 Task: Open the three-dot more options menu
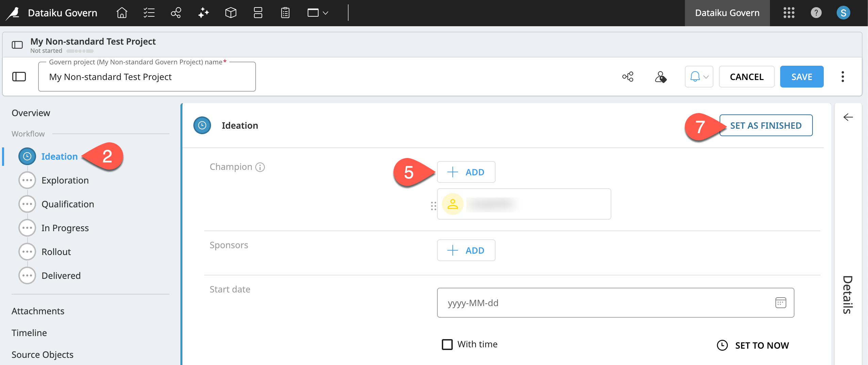842,77
